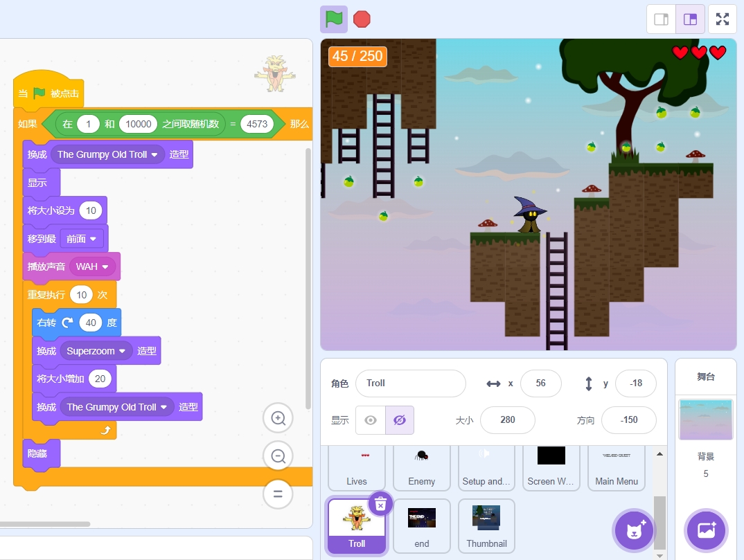The width and height of the screenshot is (744, 560).
Task: Delete the Troll sprite with trash icon
Action: (x=380, y=505)
